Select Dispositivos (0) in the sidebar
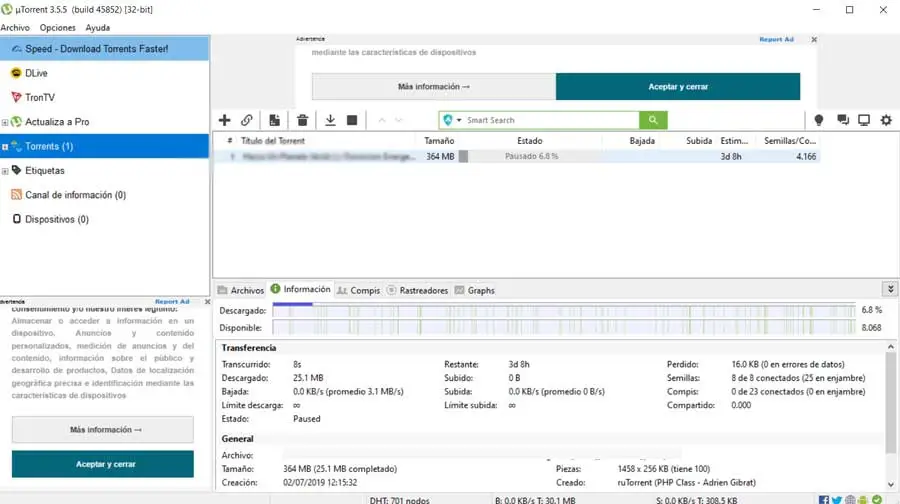This screenshot has width=900, height=504. tap(57, 219)
